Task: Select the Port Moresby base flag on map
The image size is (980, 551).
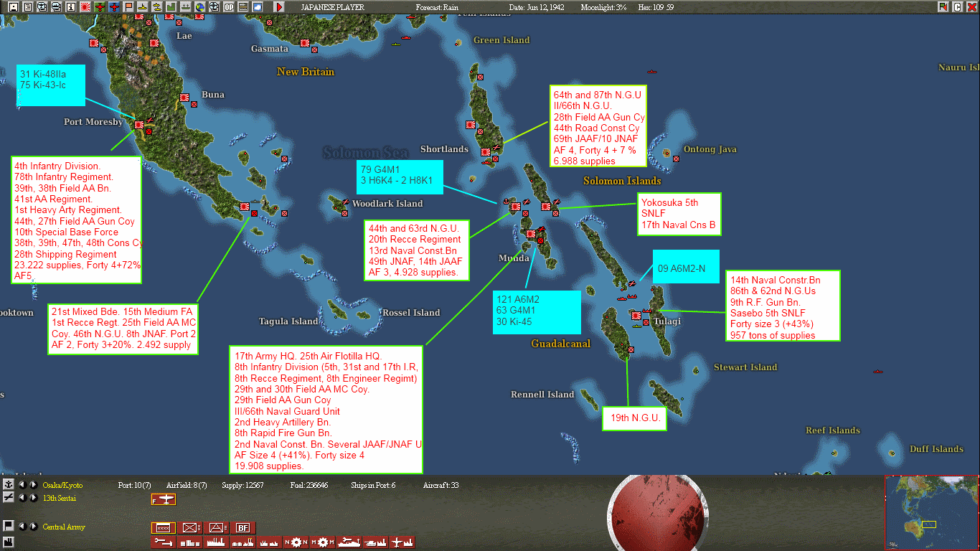Action: pyautogui.click(x=138, y=124)
